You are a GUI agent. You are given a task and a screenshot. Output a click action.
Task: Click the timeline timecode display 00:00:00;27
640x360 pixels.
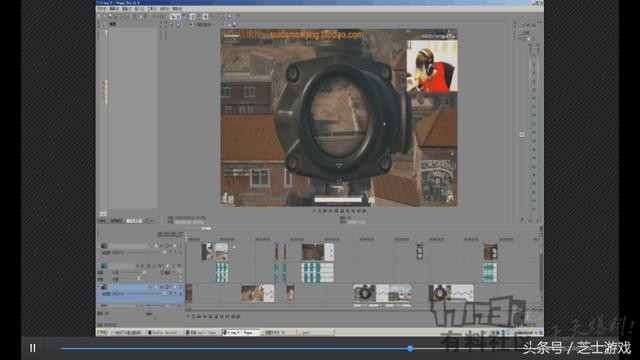coord(170,235)
